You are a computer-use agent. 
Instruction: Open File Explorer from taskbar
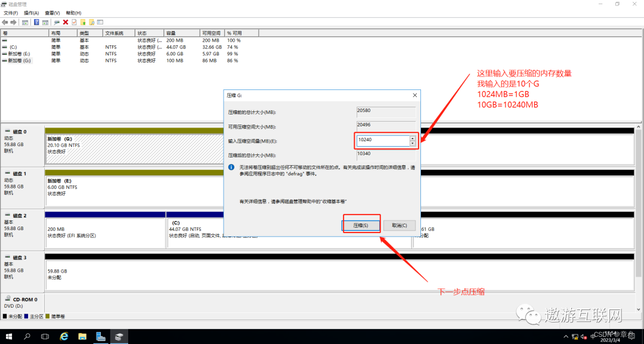(82, 337)
